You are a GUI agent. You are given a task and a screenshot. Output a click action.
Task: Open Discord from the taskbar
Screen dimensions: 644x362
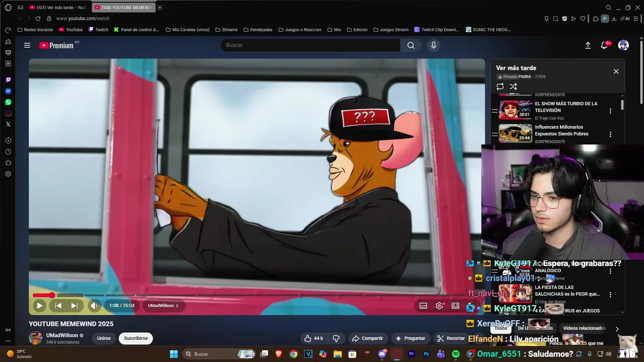pos(382,354)
